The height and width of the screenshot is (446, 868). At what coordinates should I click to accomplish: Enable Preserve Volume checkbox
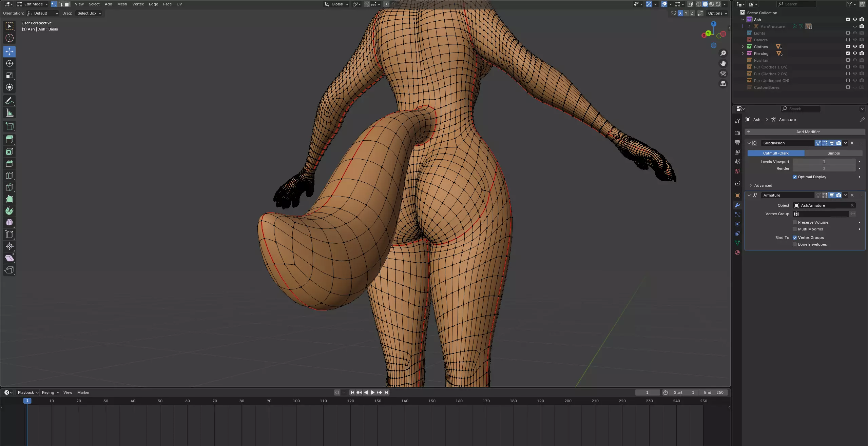click(x=794, y=222)
